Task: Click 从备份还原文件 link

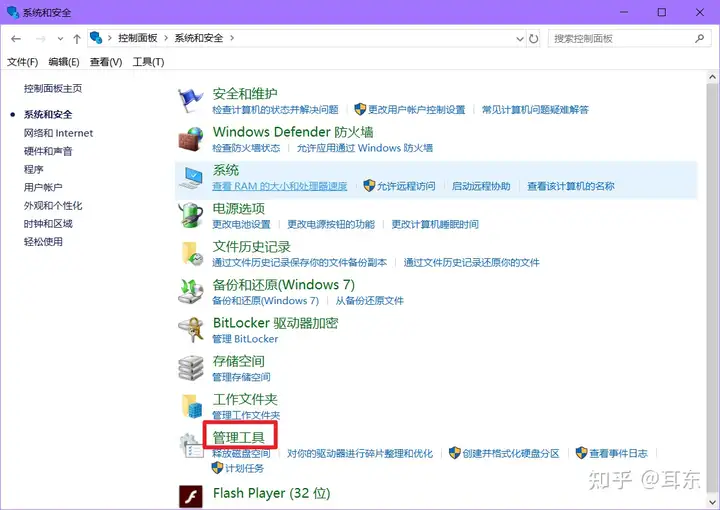Action: (x=370, y=301)
